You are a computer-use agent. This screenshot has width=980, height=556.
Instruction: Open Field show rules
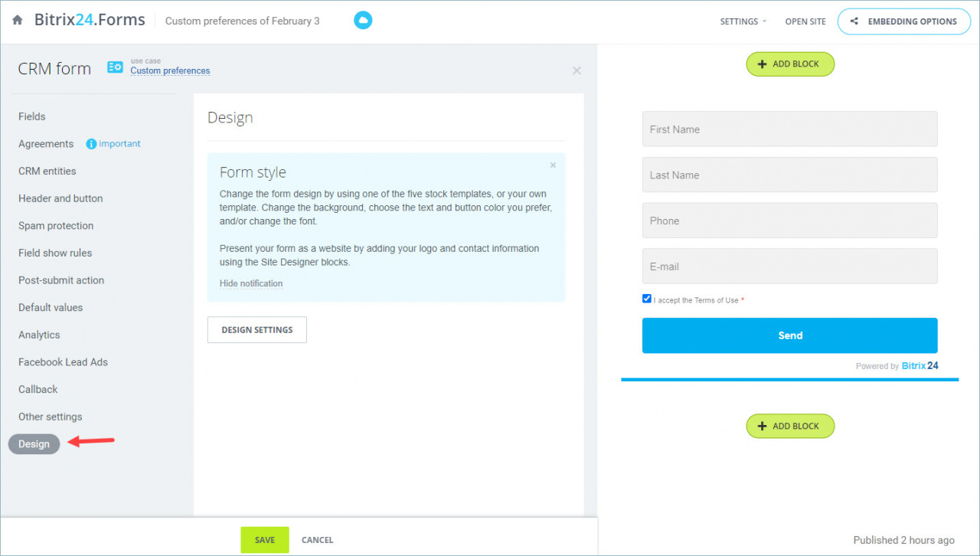click(55, 253)
